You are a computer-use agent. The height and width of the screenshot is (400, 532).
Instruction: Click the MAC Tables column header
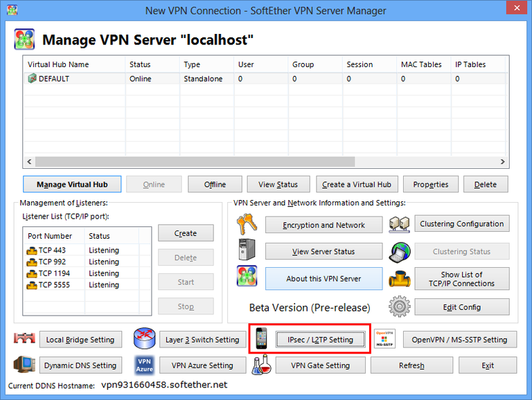point(424,64)
